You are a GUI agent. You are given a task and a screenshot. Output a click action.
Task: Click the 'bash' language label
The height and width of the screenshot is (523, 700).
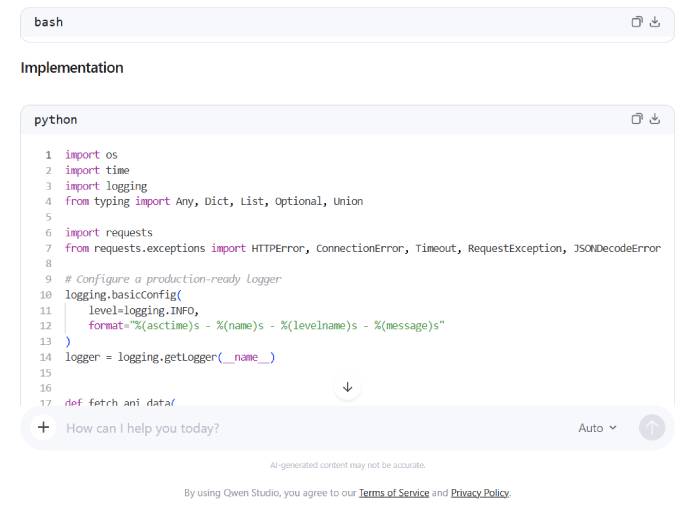point(49,22)
